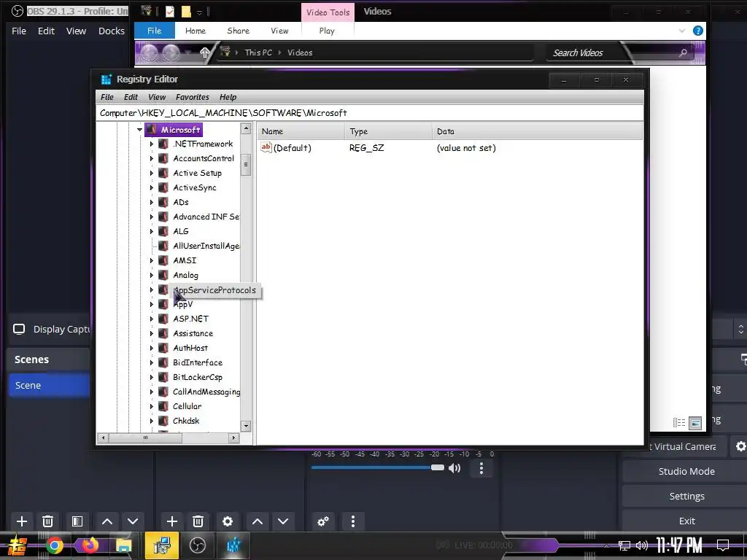This screenshot has height=560, width=747.
Task: Open the Registry Editor File menu
Action: (x=107, y=97)
